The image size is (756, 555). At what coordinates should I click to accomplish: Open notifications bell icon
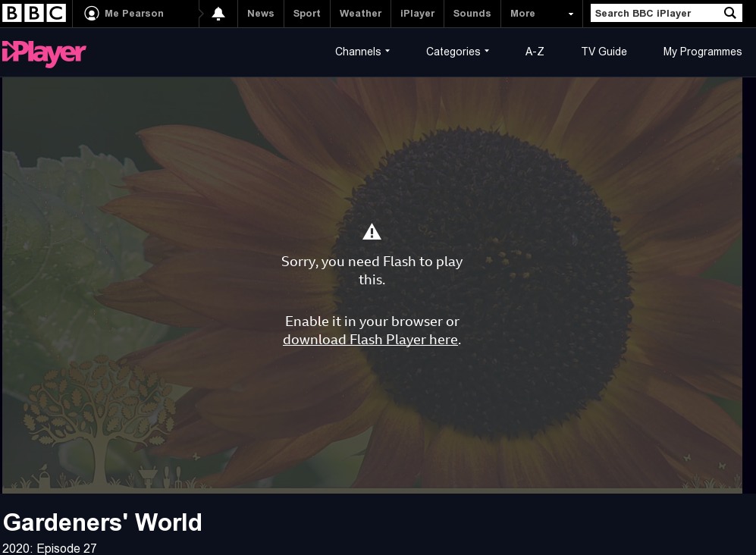click(x=218, y=14)
